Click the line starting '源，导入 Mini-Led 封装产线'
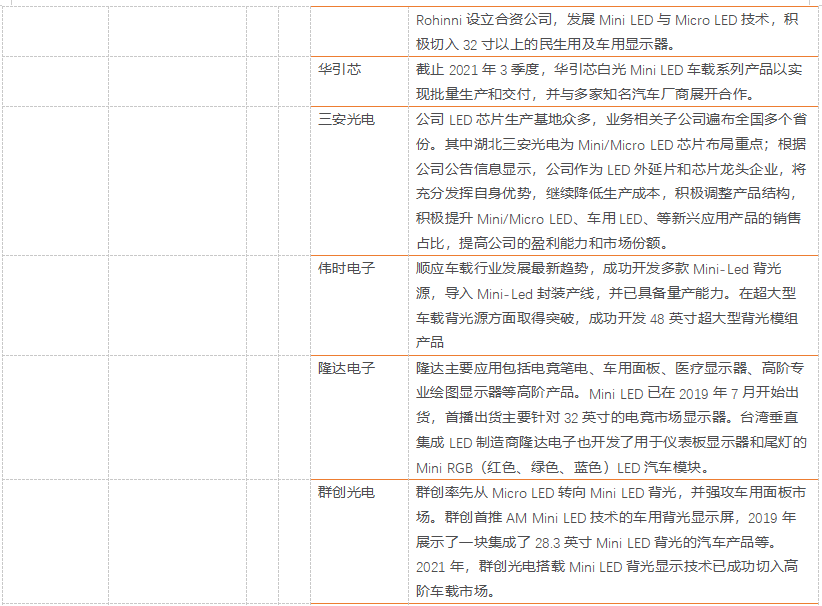Image resolution: width=822 pixels, height=606 pixels. tap(607, 294)
